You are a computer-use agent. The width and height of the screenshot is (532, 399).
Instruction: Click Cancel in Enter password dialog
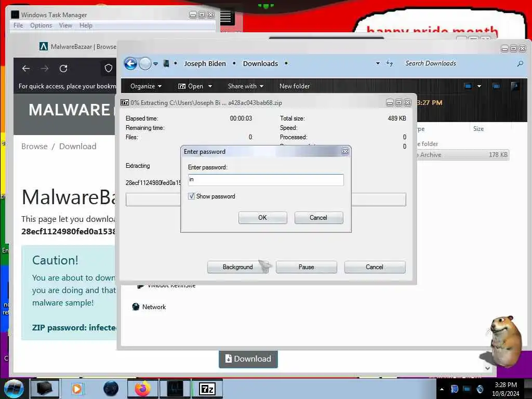coord(318,218)
